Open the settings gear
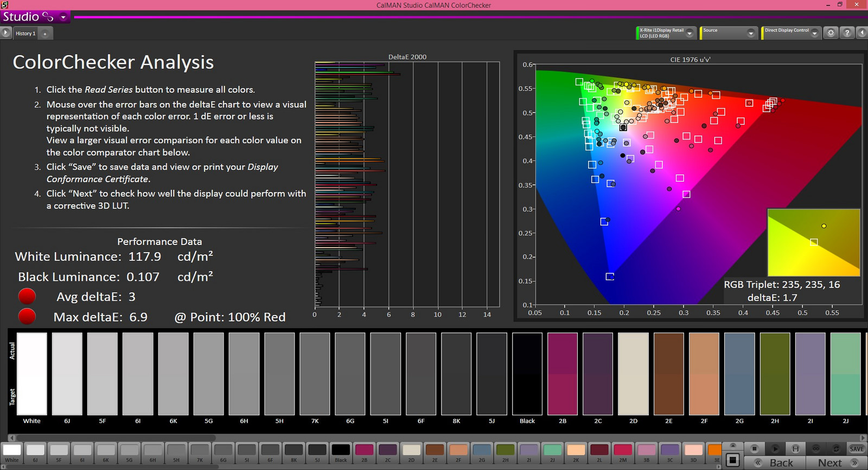Screen dimensions: 868x470 (x=831, y=33)
